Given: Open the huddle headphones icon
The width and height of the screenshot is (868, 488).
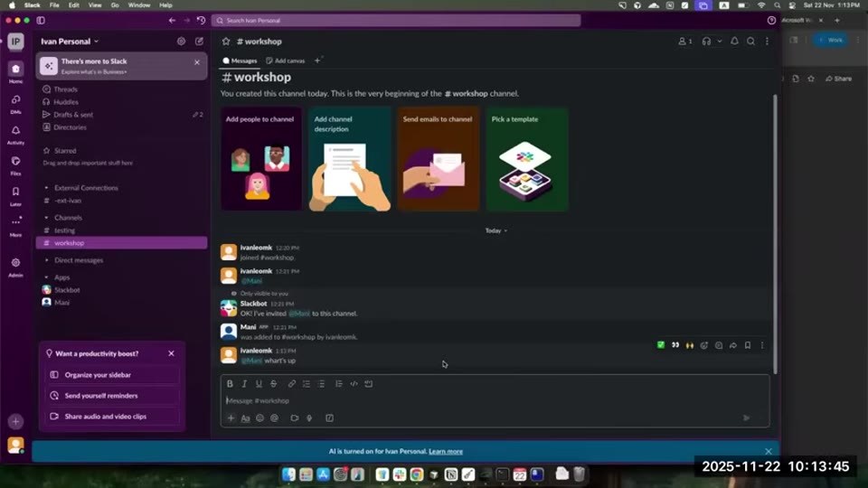Looking at the screenshot, I should [706, 41].
